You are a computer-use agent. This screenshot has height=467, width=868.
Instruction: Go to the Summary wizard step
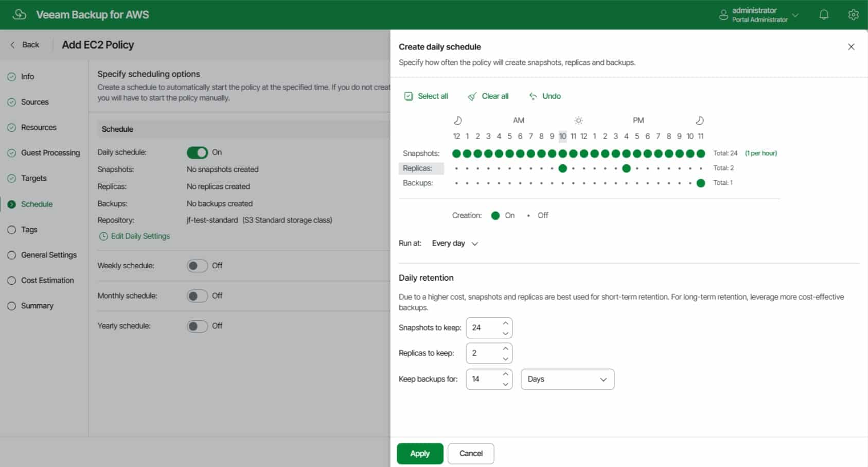37,306
